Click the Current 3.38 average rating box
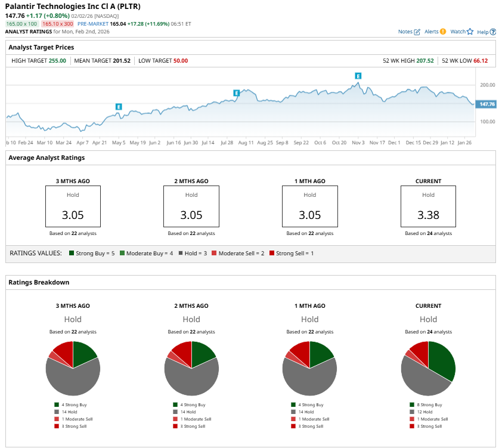Image resolution: width=499 pixels, height=448 pixels. pos(428,207)
